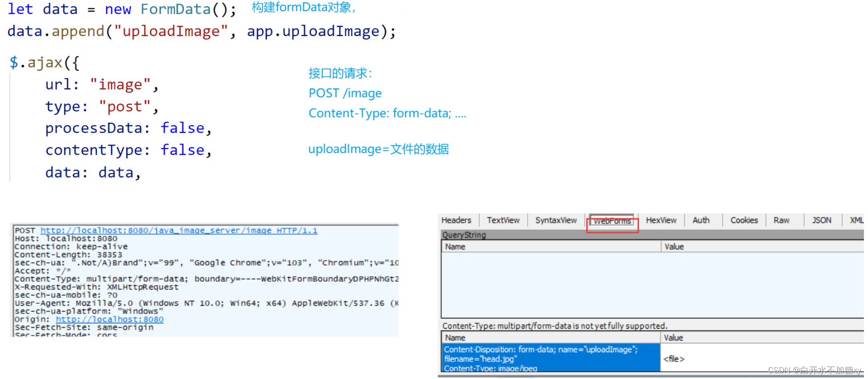
Task: Click the sec-ch-ua-mobile: ?0 line
Action: click(66, 295)
